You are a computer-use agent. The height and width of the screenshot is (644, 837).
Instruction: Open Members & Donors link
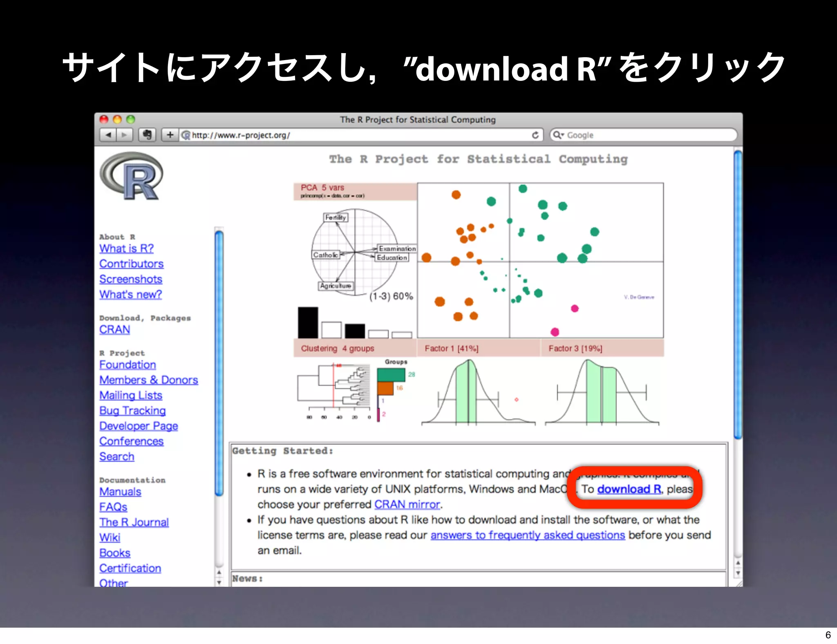tap(149, 380)
